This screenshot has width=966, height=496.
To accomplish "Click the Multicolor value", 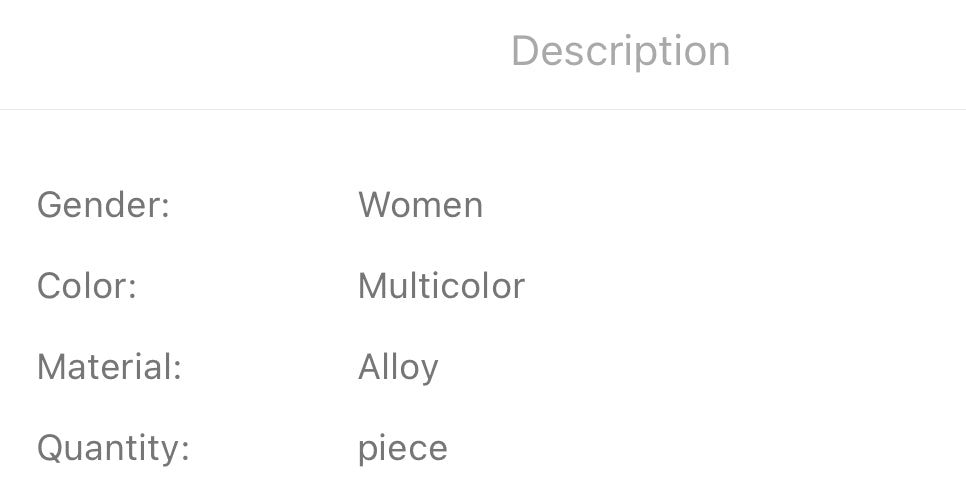I will (441, 287).
